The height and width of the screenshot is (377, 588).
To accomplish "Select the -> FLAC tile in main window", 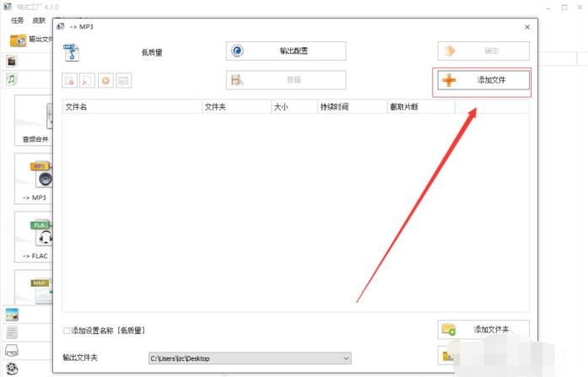I will click(34, 237).
